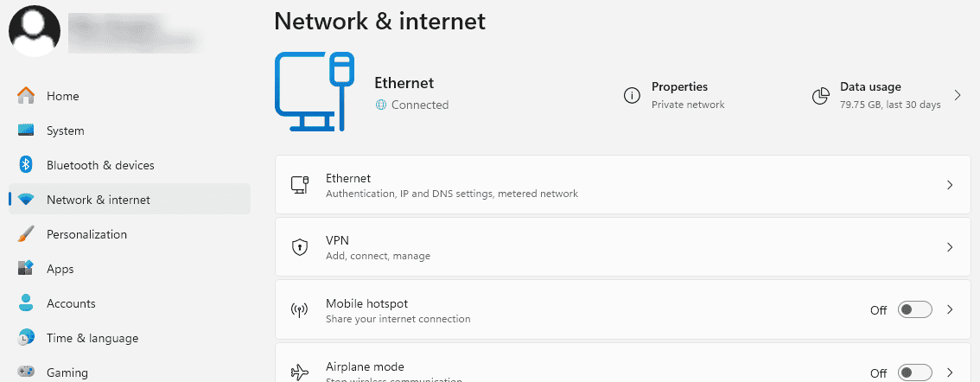
Task: Click the user profile avatar picture
Action: pos(35,30)
